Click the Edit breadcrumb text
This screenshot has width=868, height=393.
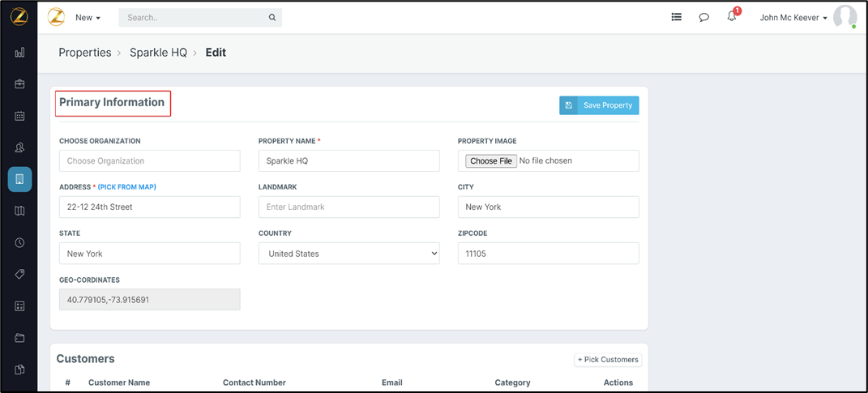pyautogui.click(x=216, y=53)
